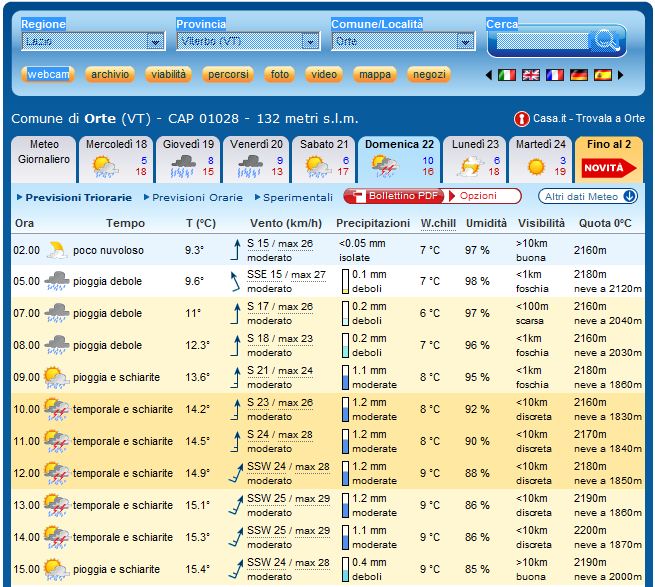Click the Vento (km/h) column header
Screen dimensions: 655x587
coord(286,224)
